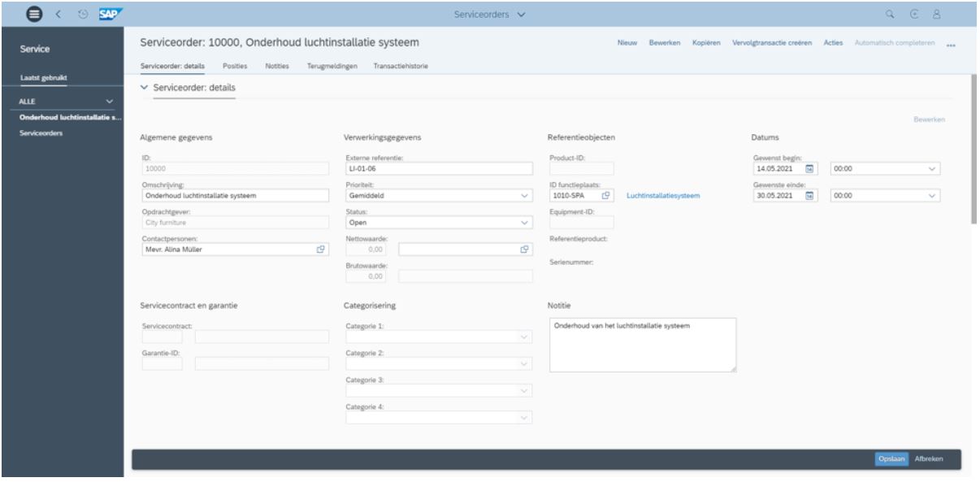The image size is (980, 482).
Task: Click Vervolgtransactie creëren
Action: [x=772, y=42]
